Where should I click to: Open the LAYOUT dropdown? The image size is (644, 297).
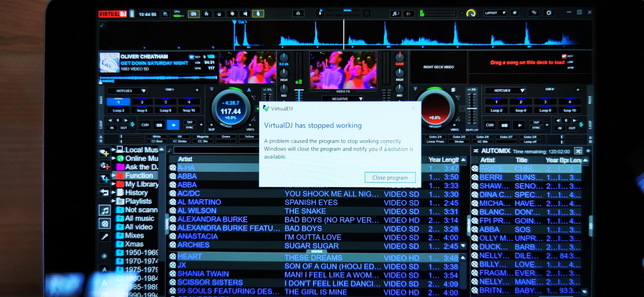click(495, 13)
